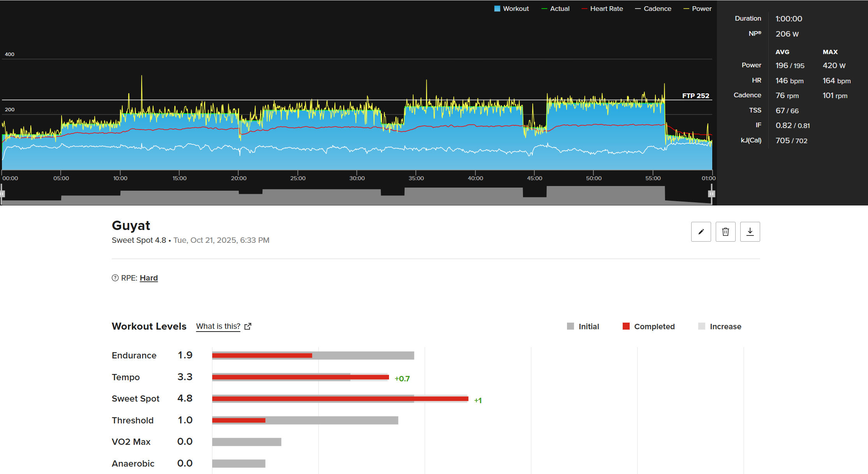
Task: Click the left range selector handle
Action: [2, 194]
